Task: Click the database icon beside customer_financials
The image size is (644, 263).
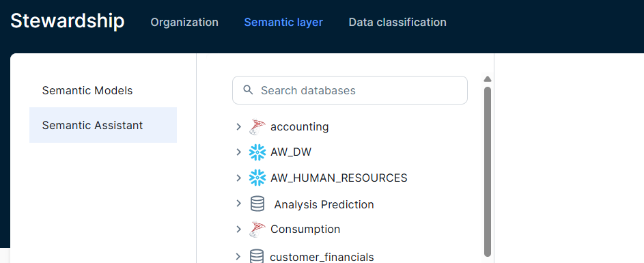Action: point(257,256)
